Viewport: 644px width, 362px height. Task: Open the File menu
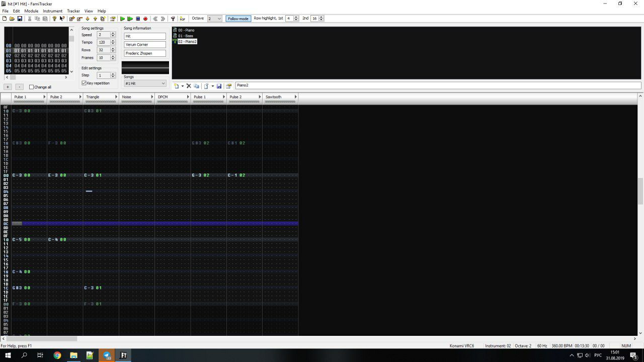(x=5, y=11)
